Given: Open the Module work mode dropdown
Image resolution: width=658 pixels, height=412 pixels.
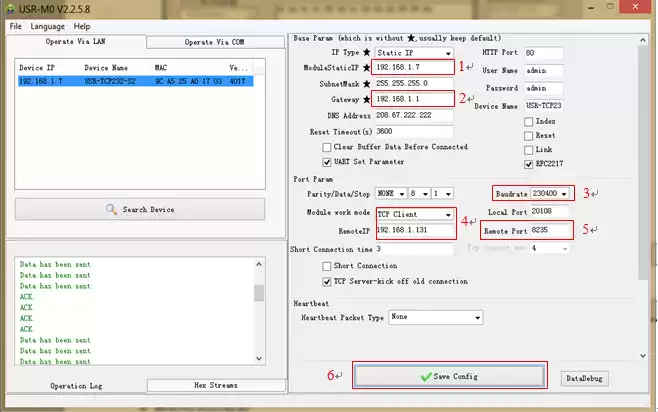Looking at the screenshot, I should [x=448, y=214].
